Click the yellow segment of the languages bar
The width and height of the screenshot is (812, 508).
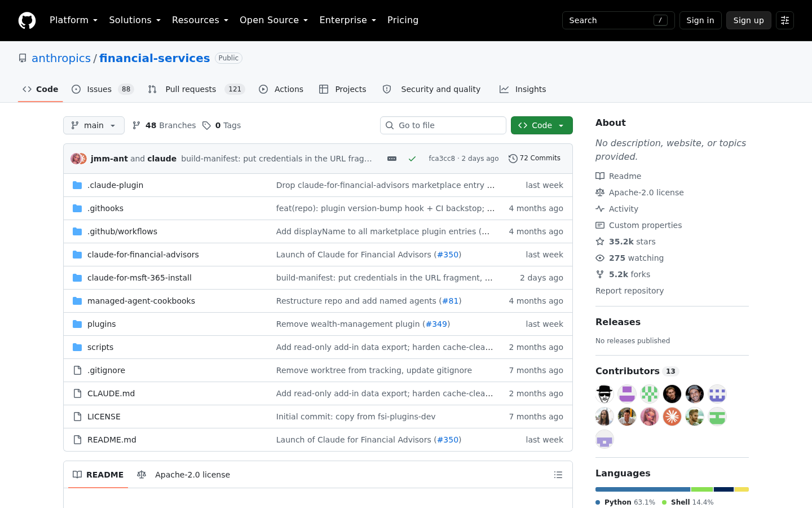pos(742,489)
